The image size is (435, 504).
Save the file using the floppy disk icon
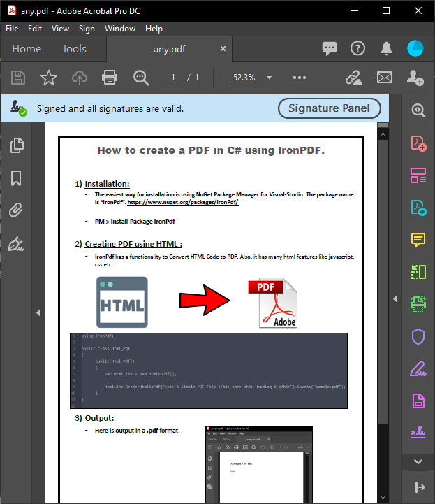pyautogui.click(x=18, y=78)
